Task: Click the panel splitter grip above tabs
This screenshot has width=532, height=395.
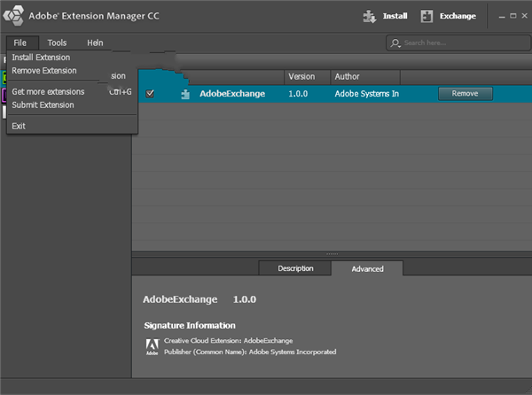Action: 332,254
